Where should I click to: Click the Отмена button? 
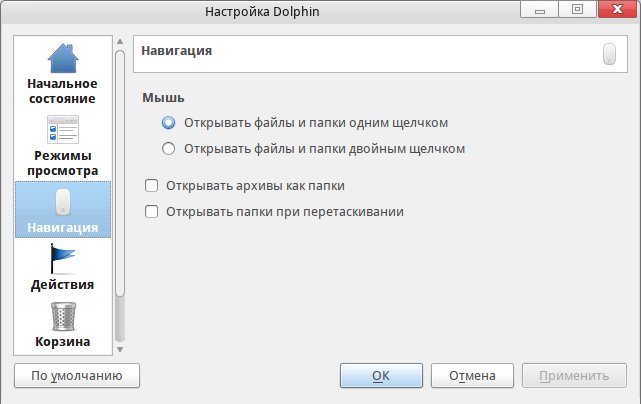(x=472, y=376)
